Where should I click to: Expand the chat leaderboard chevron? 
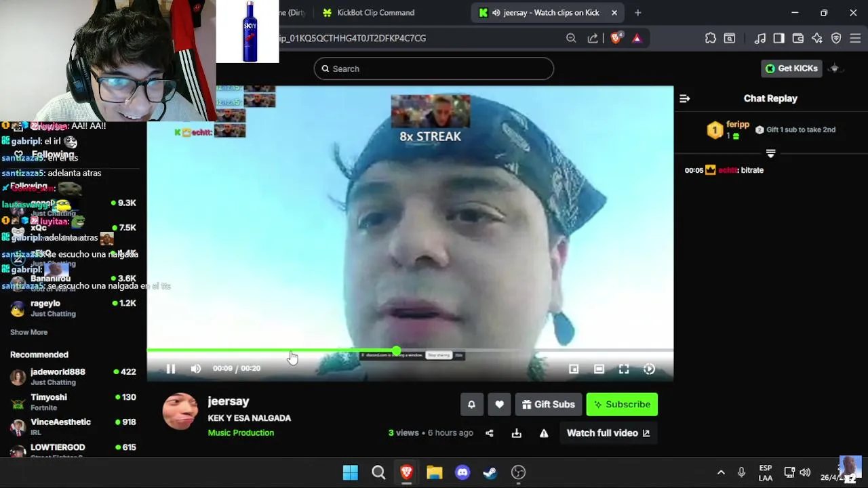(770, 154)
